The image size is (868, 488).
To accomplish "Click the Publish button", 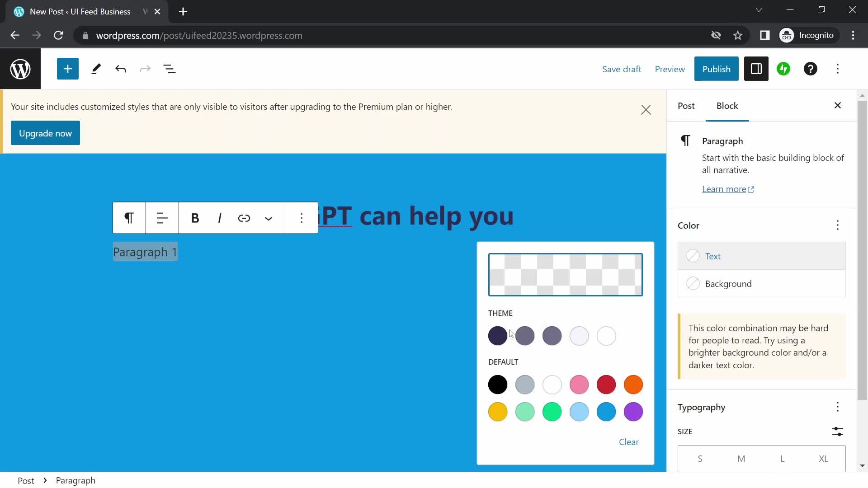I will coord(717,69).
